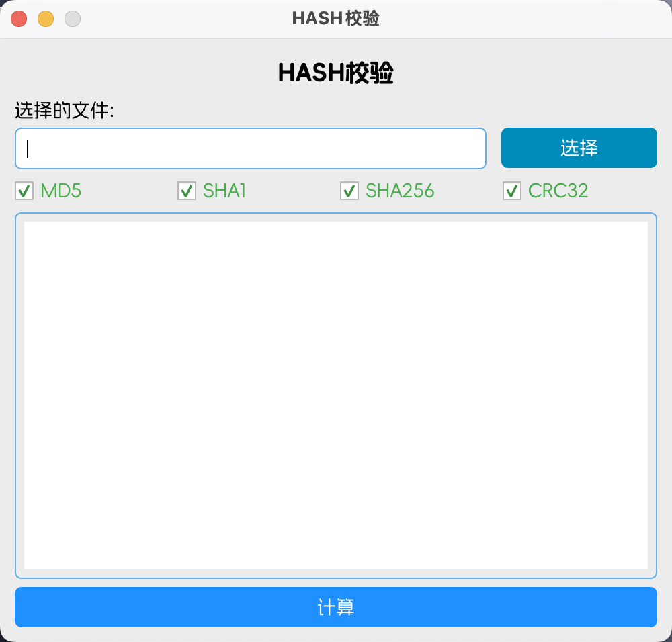The image size is (672, 642).
Task: Click the green CRC32 label text
Action: tap(558, 191)
